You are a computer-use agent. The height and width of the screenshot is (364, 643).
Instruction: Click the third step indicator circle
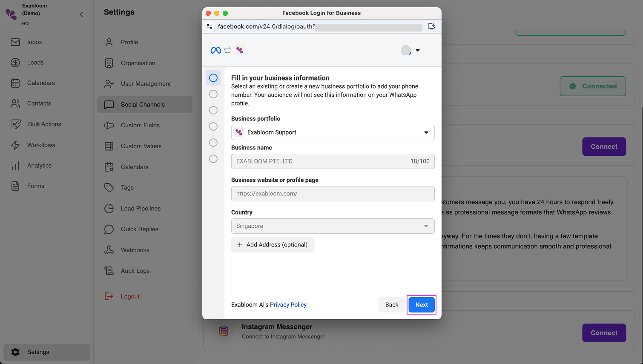coord(213,110)
